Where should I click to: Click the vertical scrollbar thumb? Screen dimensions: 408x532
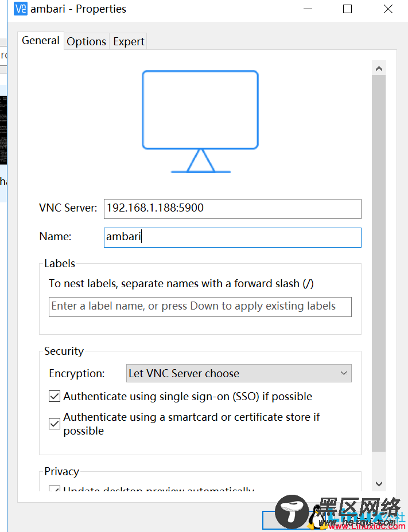pos(379,263)
